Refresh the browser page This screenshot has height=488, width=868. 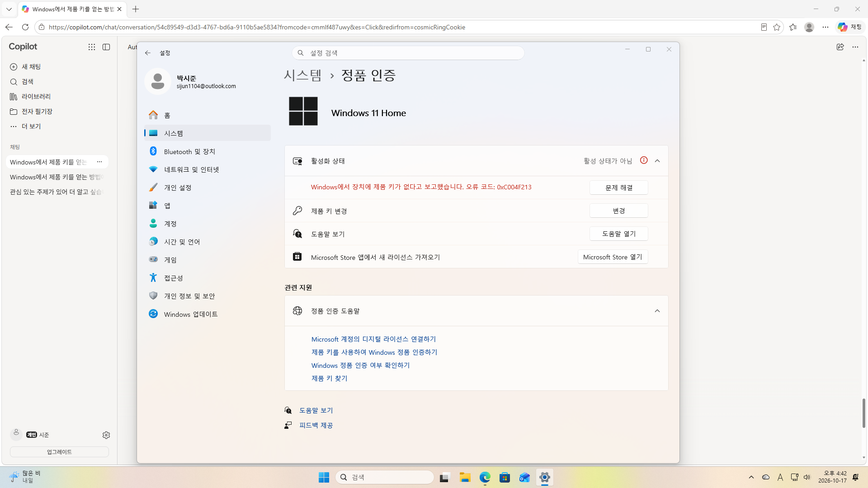pyautogui.click(x=25, y=27)
